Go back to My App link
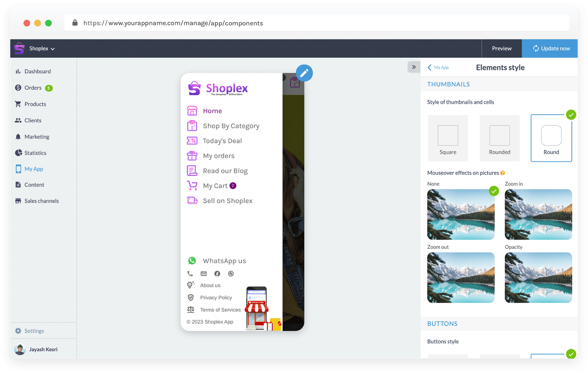The height and width of the screenshot is (373, 588). (438, 67)
